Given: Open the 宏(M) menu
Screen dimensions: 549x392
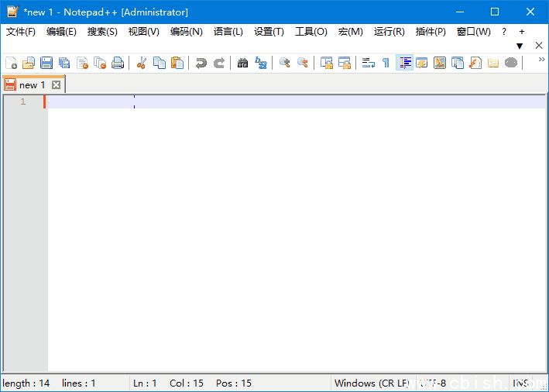Looking at the screenshot, I should click(x=350, y=32).
